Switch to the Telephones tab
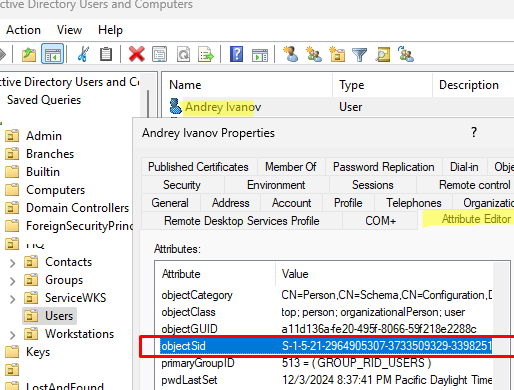 click(x=414, y=203)
